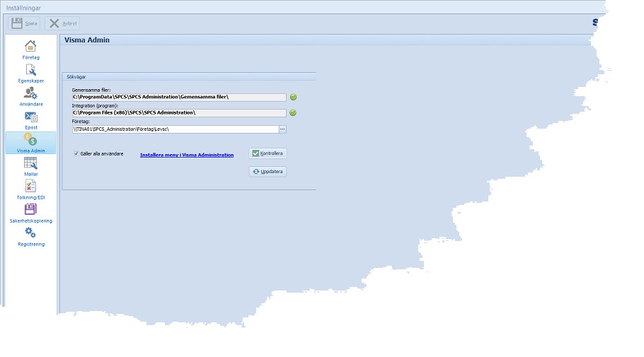Open the Epost settings section
This screenshot has height=357, width=644.
click(31, 120)
